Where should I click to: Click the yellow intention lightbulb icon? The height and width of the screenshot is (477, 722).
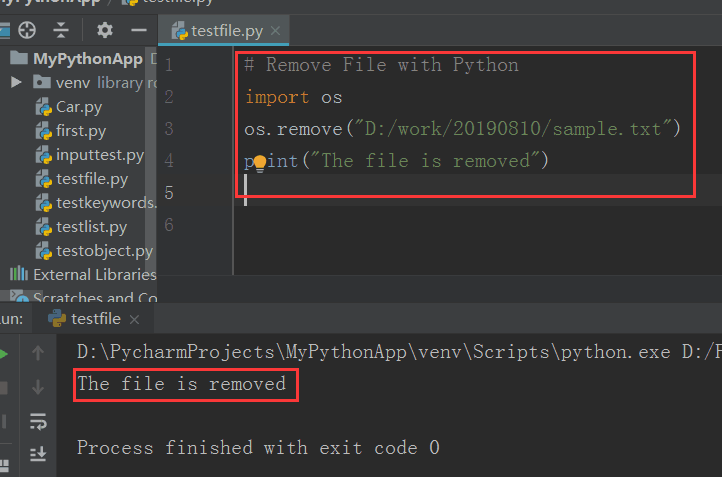click(x=260, y=163)
